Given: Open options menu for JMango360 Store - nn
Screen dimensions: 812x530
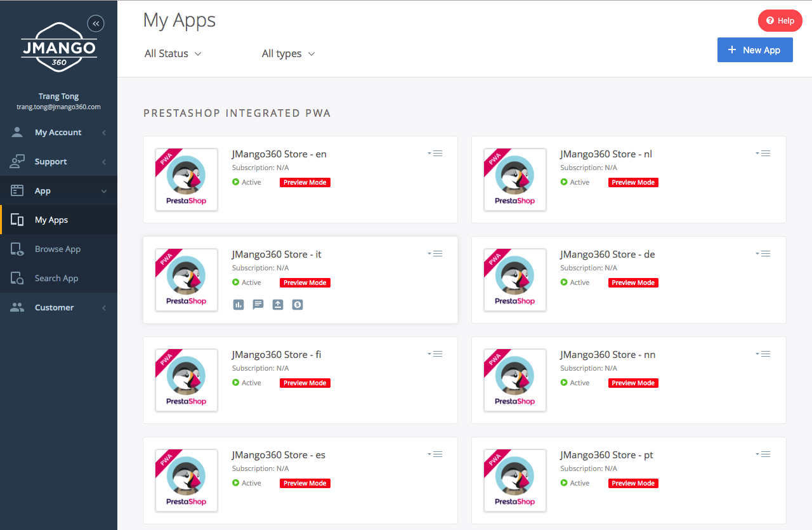Looking at the screenshot, I should [x=763, y=354].
